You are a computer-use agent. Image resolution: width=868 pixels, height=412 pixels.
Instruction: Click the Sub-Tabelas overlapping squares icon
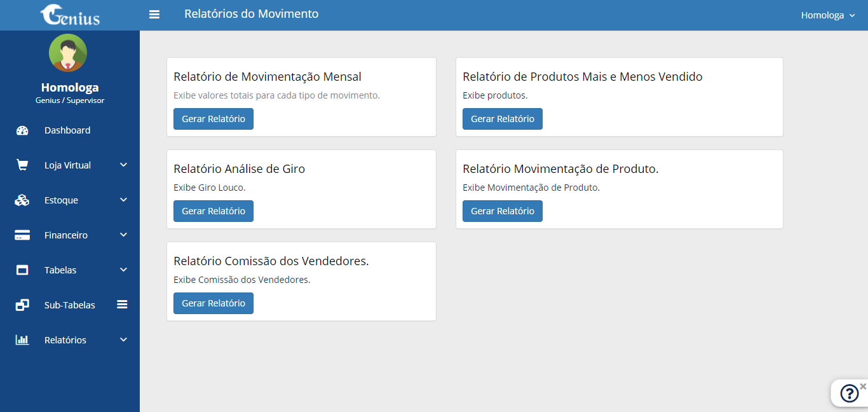point(22,305)
